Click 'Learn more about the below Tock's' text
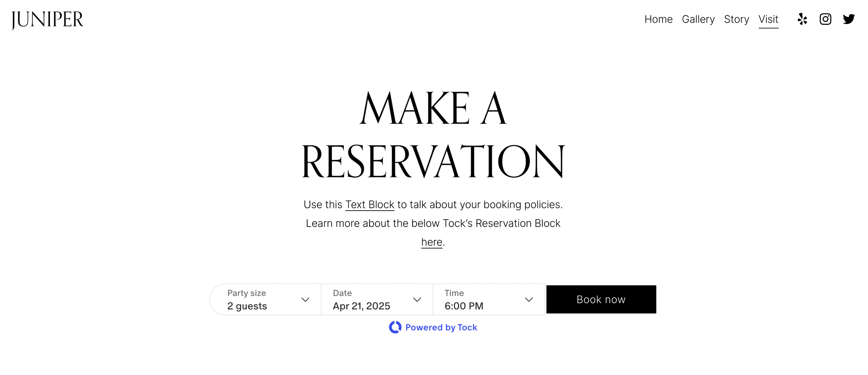 (389, 223)
